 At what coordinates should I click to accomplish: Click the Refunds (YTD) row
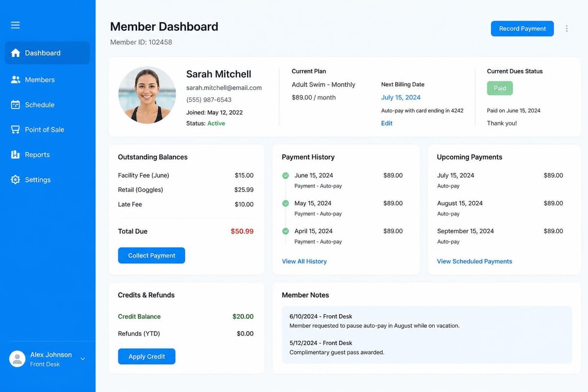point(186,334)
